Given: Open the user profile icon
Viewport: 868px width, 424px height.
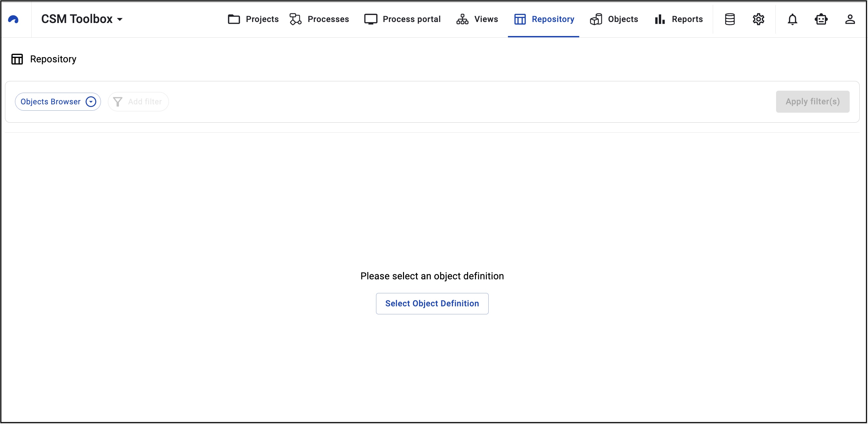Looking at the screenshot, I should tap(850, 19).
